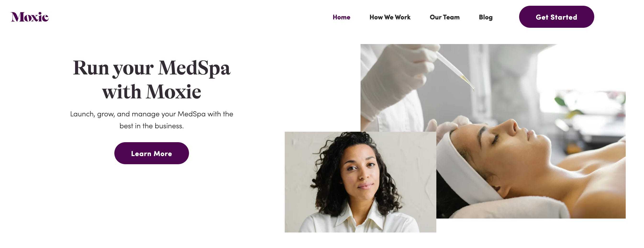Click the Get Started button
This screenshot has width=644, height=248.
tap(556, 17)
